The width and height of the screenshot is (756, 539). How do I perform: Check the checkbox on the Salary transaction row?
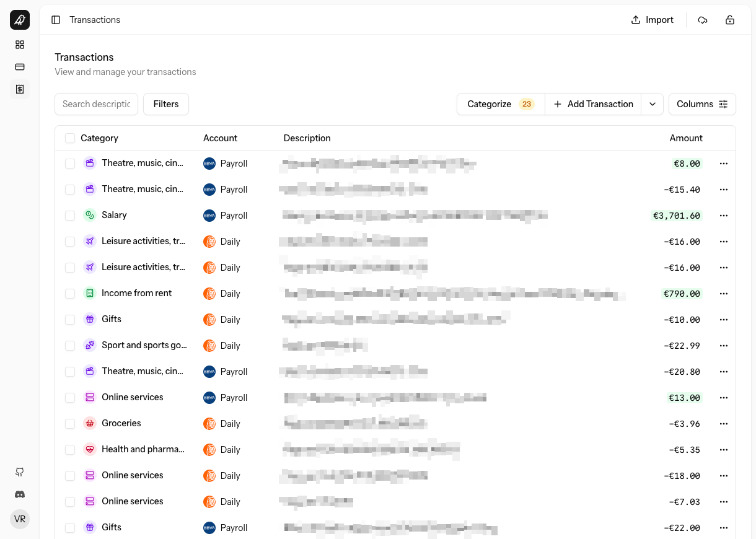70,216
